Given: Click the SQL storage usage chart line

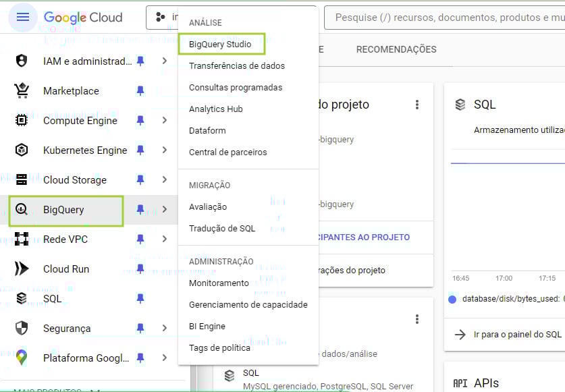Looking at the screenshot, I should click(508, 163).
